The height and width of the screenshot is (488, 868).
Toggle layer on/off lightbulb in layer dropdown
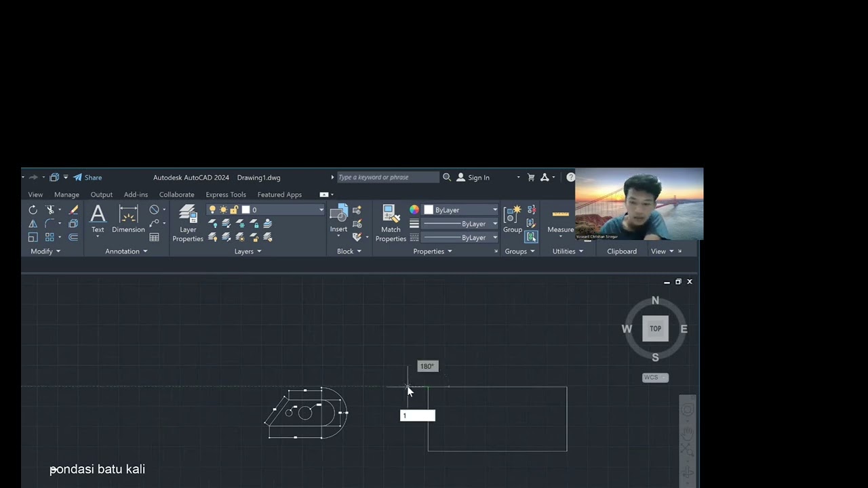(212, 209)
